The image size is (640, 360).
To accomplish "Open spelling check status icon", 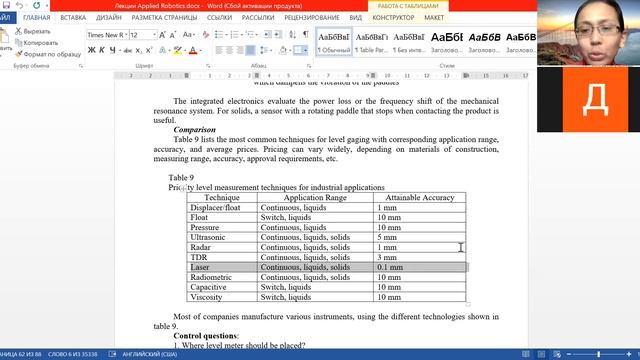I will click(112, 354).
